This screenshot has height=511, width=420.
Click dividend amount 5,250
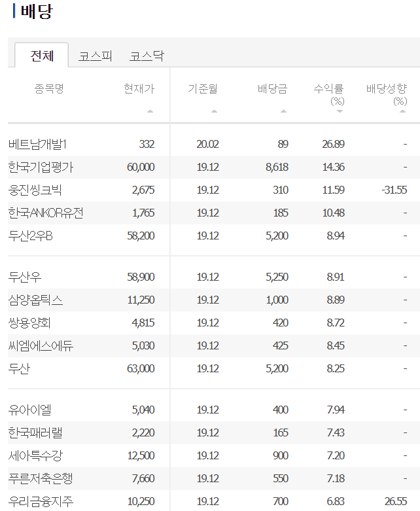tap(277, 277)
